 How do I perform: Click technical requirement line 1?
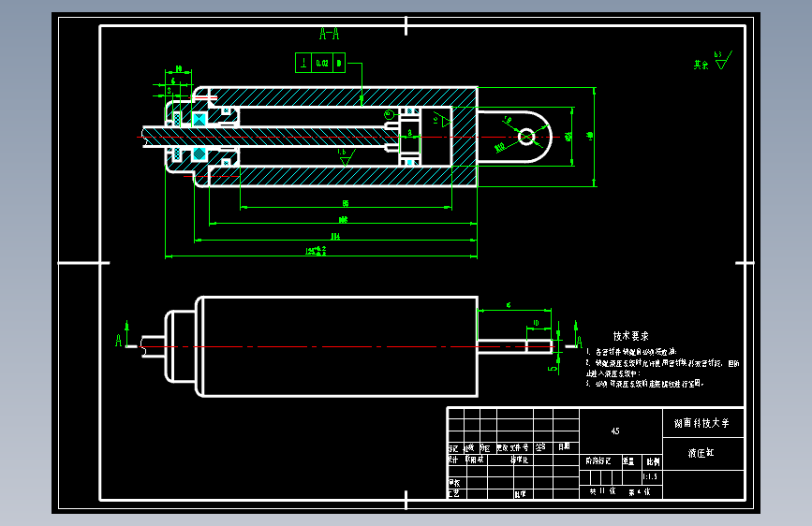[631, 352]
